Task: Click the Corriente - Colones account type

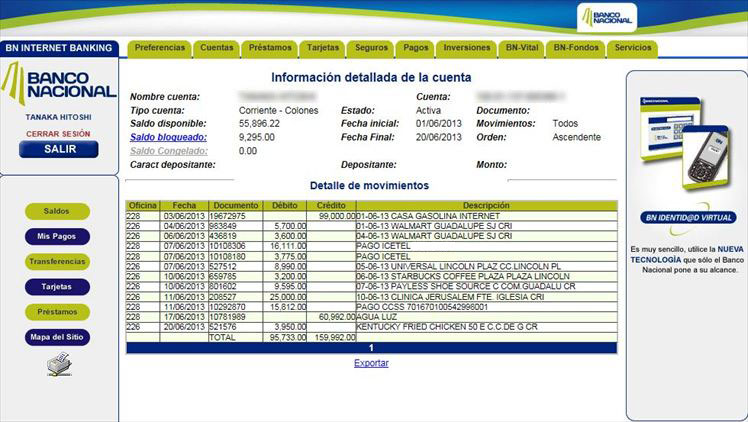Action: pyautogui.click(x=279, y=111)
